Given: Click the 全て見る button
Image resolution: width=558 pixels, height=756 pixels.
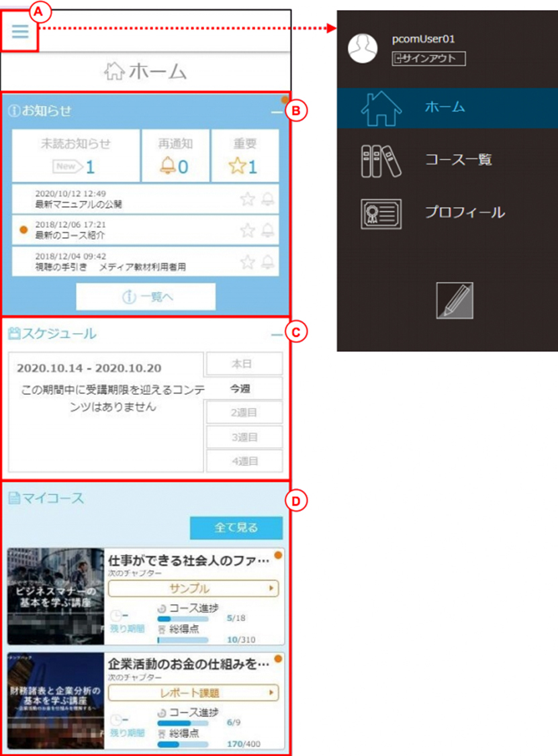Looking at the screenshot, I should 236,528.
